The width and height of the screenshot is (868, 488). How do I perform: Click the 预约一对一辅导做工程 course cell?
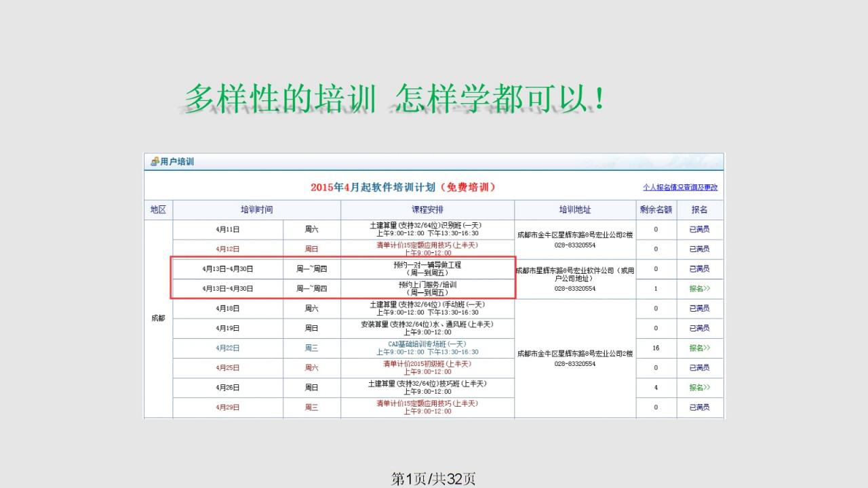(x=428, y=268)
